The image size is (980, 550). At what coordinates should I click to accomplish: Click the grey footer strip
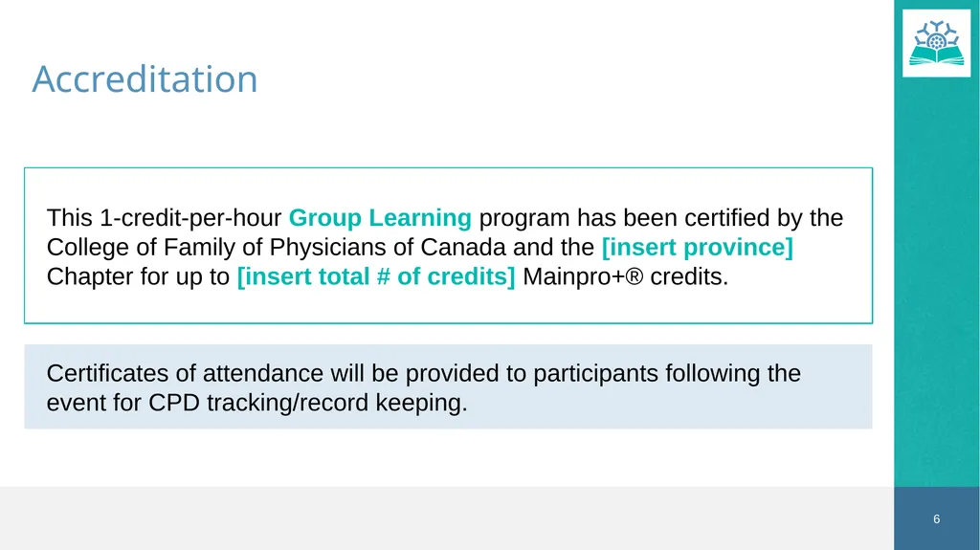(447, 518)
